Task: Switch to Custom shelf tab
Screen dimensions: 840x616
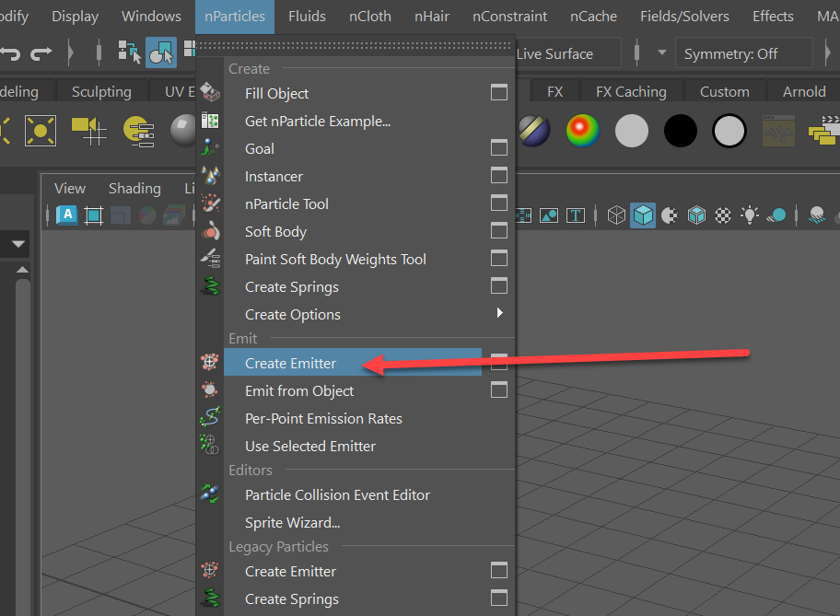Action: coord(724,92)
